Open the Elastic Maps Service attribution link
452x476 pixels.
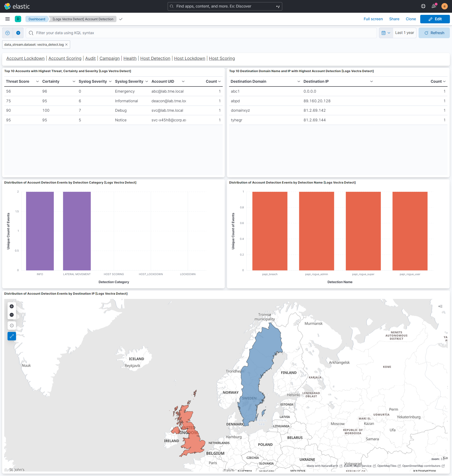tap(359, 466)
